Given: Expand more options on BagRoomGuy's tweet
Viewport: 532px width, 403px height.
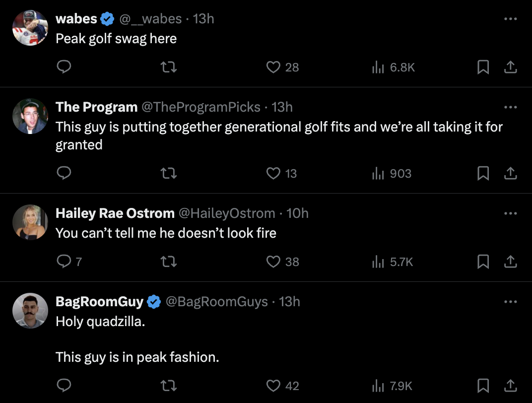Looking at the screenshot, I should (x=510, y=302).
